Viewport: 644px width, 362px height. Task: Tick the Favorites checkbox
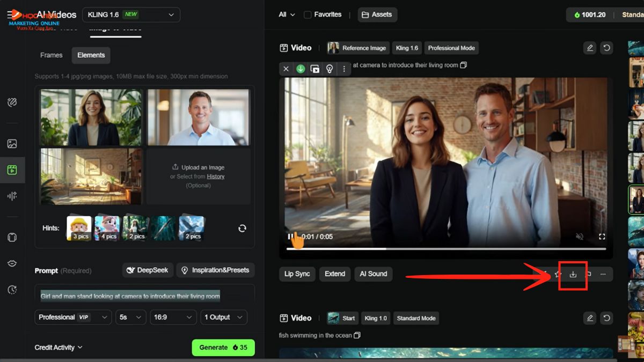[308, 14]
